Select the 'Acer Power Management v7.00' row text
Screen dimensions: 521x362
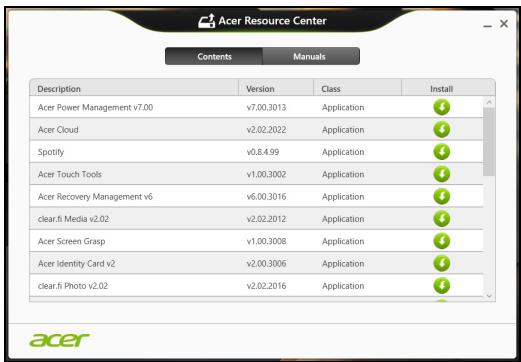click(95, 107)
